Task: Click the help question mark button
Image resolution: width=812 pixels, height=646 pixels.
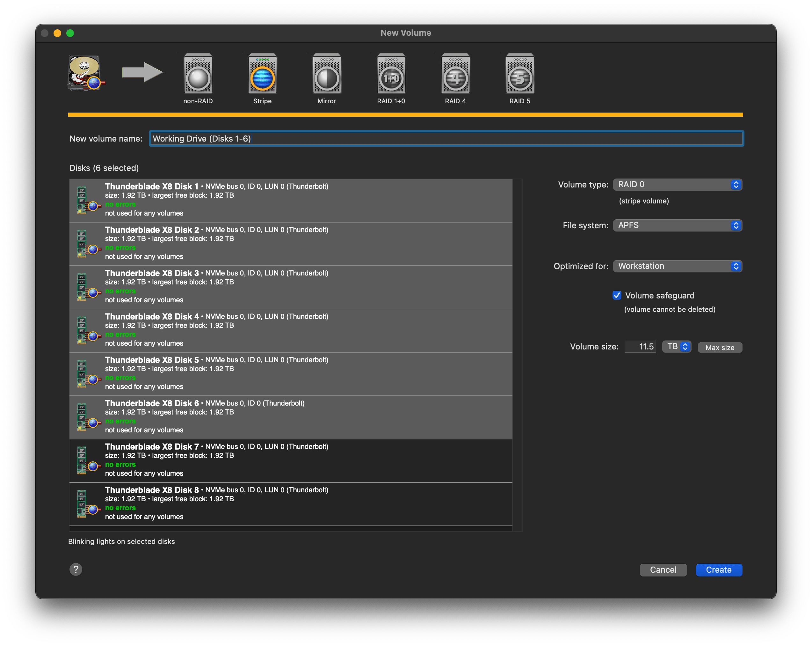Action: (76, 569)
